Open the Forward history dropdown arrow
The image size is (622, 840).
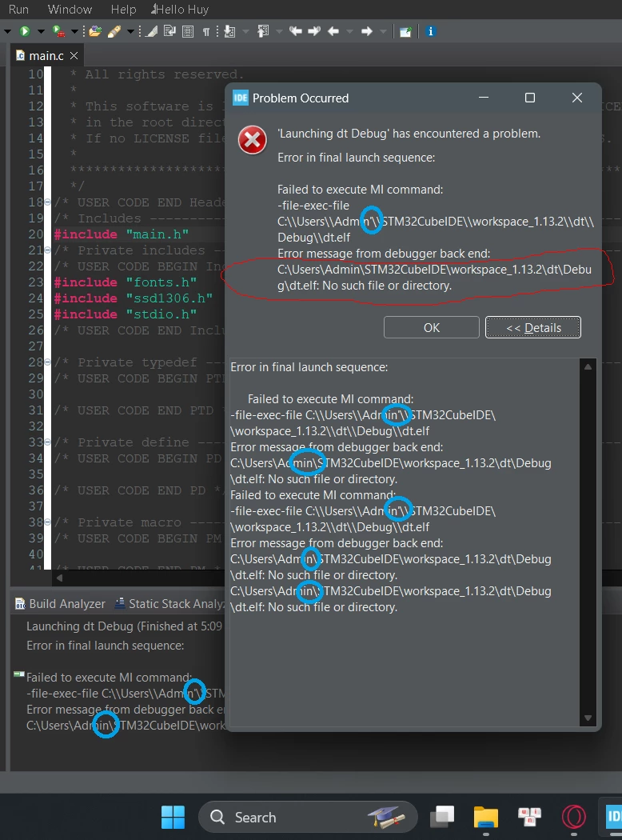383,32
